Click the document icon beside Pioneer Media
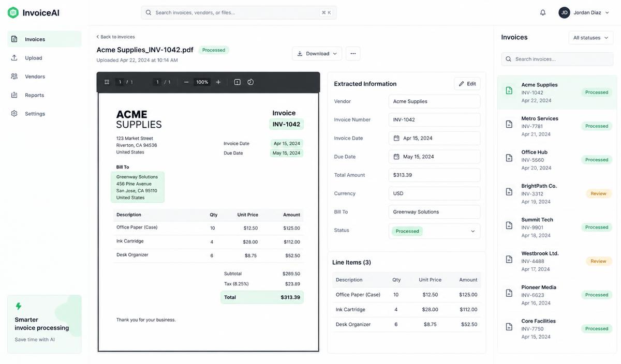 509,293
